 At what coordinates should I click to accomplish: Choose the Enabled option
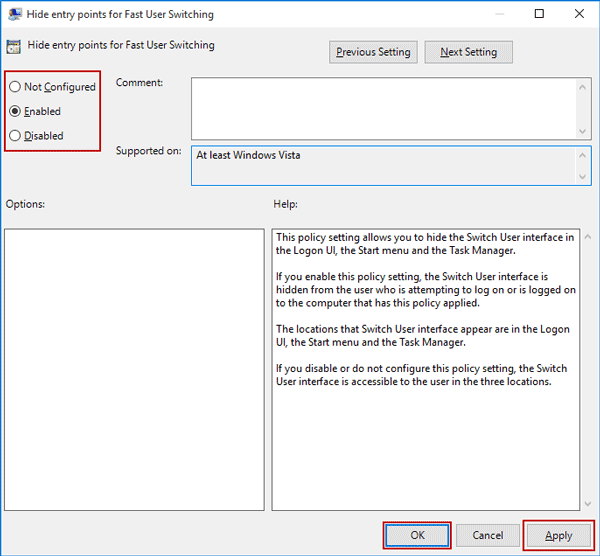[x=15, y=112]
